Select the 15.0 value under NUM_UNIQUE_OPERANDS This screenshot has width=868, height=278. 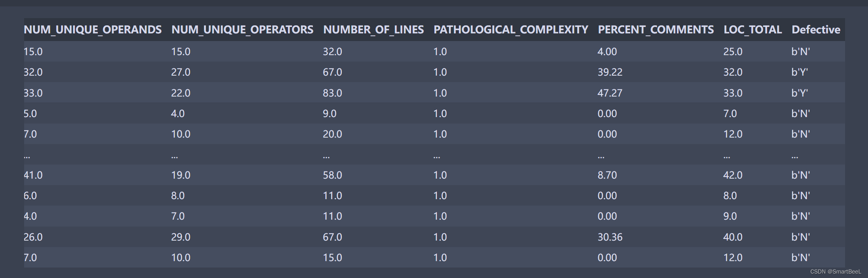click(33, 51)
